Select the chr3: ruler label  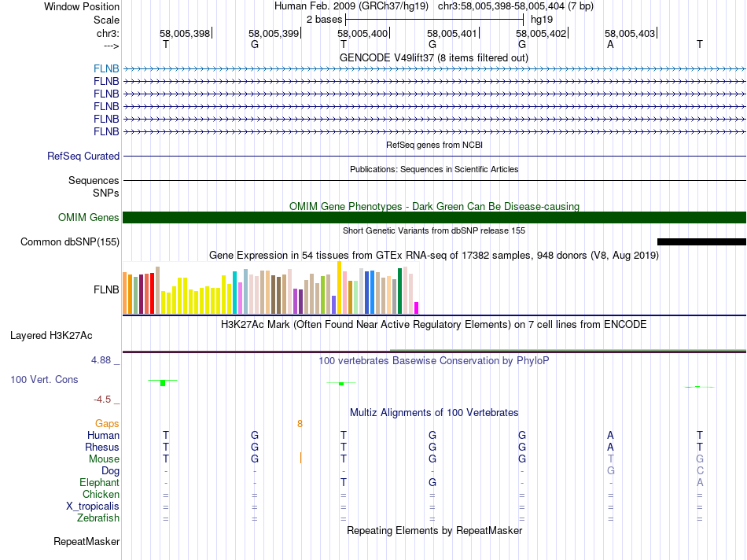pyautogui.click(x=108, y=33)
